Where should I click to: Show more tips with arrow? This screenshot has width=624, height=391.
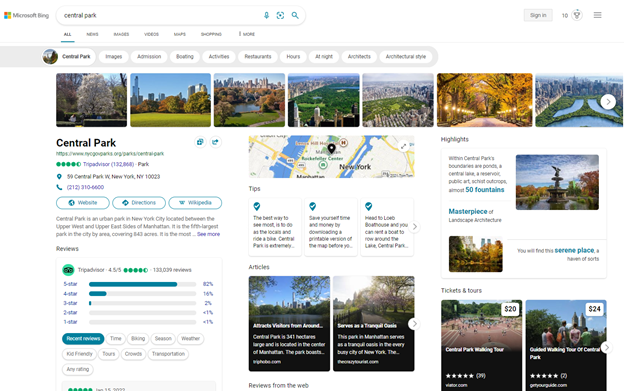[x=414, y=227]
